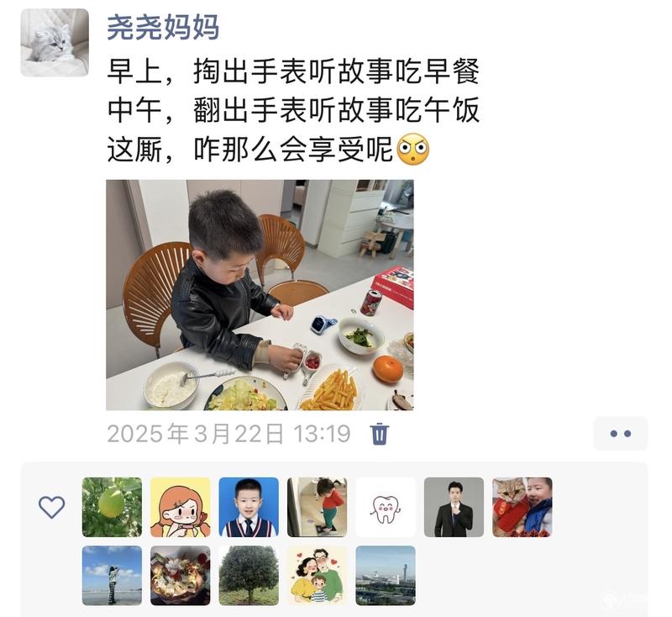Open the 尧尧妈妈 profile name link
The width and height of the screenshot is (672, 617).
(163, 27)
